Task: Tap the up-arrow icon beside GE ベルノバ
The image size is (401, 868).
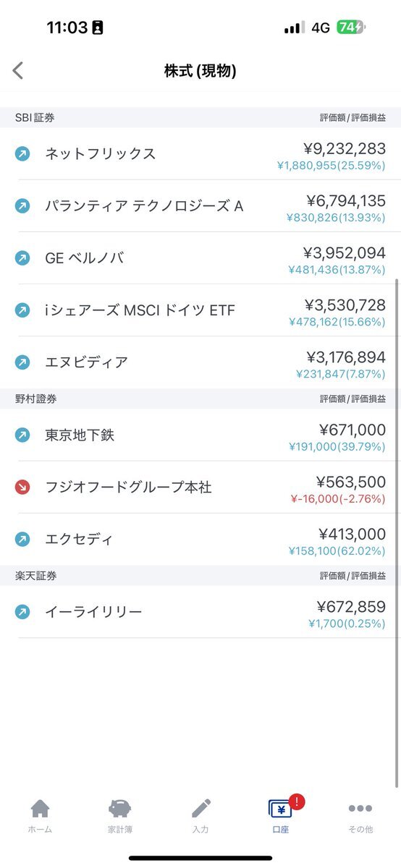Action: pos(22,258)
